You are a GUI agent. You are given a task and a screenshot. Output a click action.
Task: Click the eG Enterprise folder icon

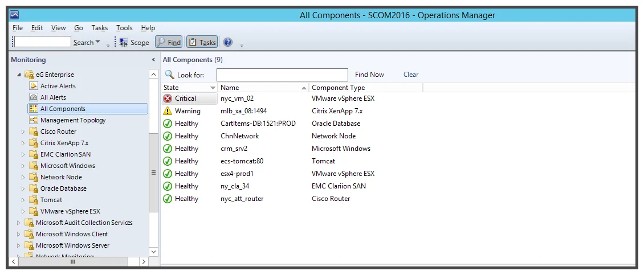29,75
